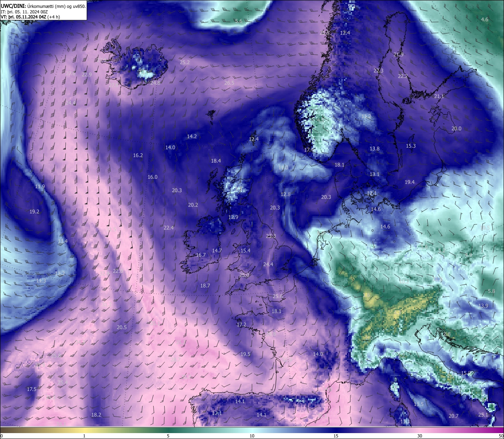Select the 'VT: þri. 05.11.2024 04Z (+4 h)' line

[x=30, y=17]
